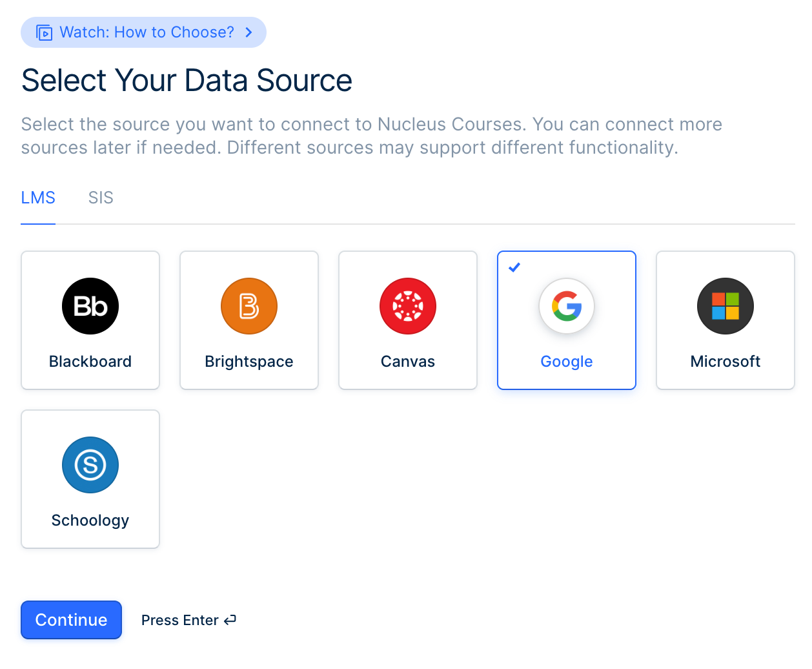Switch to the SIS tab

click(101, 198)
